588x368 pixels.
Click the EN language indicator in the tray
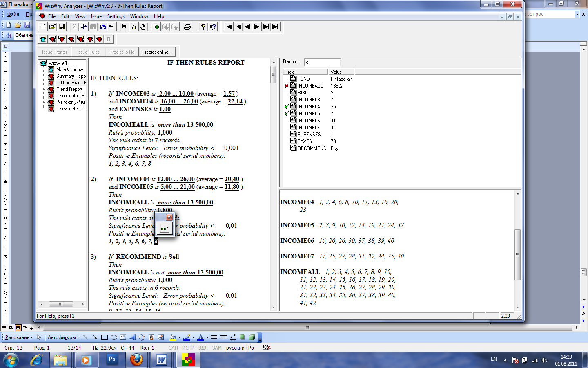(x=494, y=359)
